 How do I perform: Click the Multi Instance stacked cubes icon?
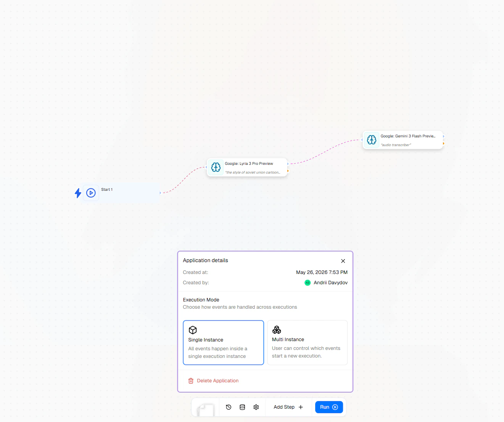277,330
